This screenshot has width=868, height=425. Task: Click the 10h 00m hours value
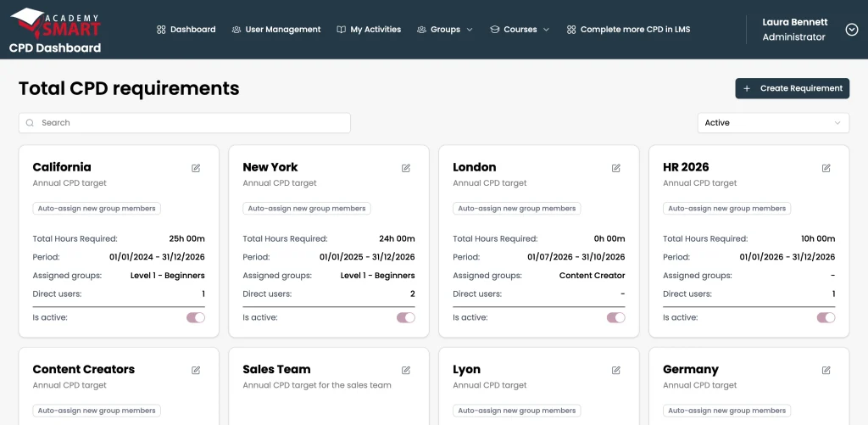pyautogui.click(x=817, y=239)
